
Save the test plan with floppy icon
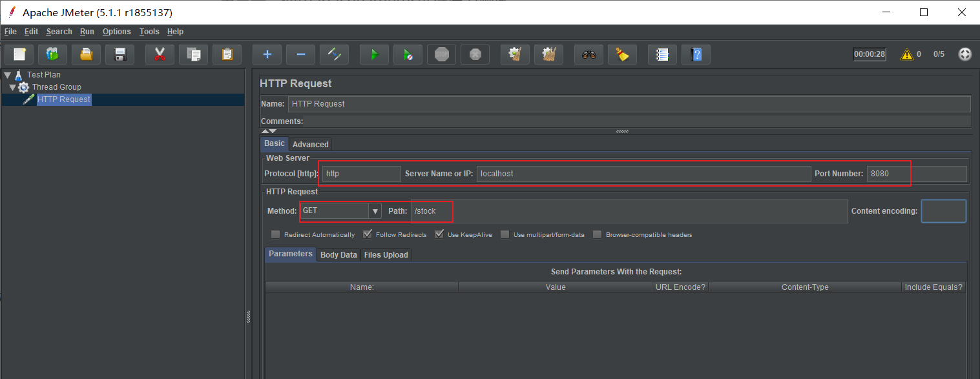120,54
